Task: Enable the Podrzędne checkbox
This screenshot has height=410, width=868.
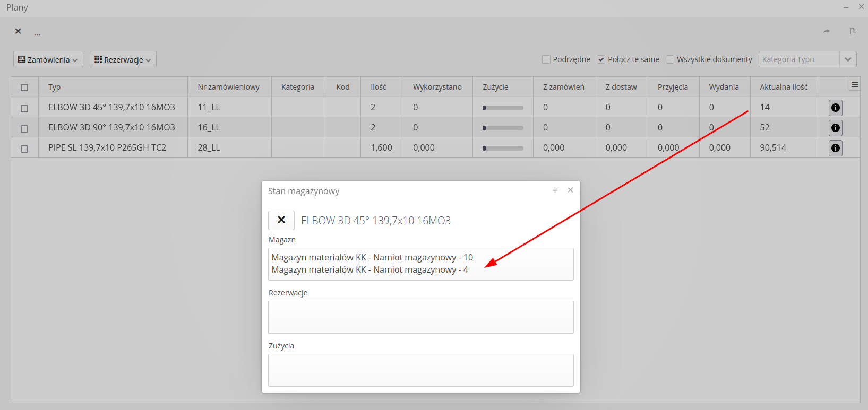Action: pyautogui.click(x=546, y=59)
